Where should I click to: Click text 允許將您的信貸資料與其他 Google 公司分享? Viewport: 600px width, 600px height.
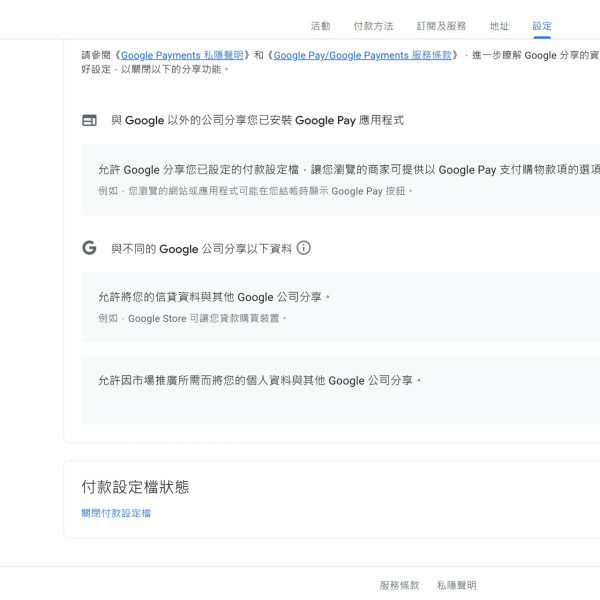(x=214, y=297)
